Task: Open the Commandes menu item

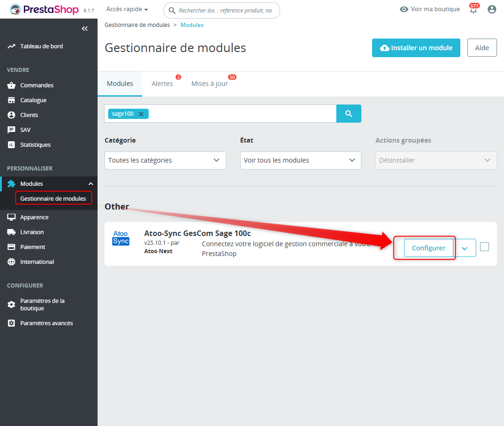Action: 37,85
